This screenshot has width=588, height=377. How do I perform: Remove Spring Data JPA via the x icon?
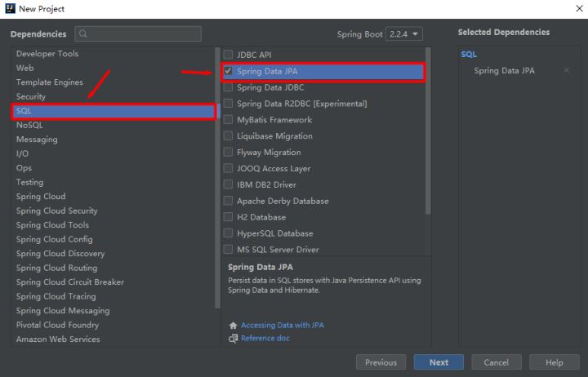pos(567,71)
